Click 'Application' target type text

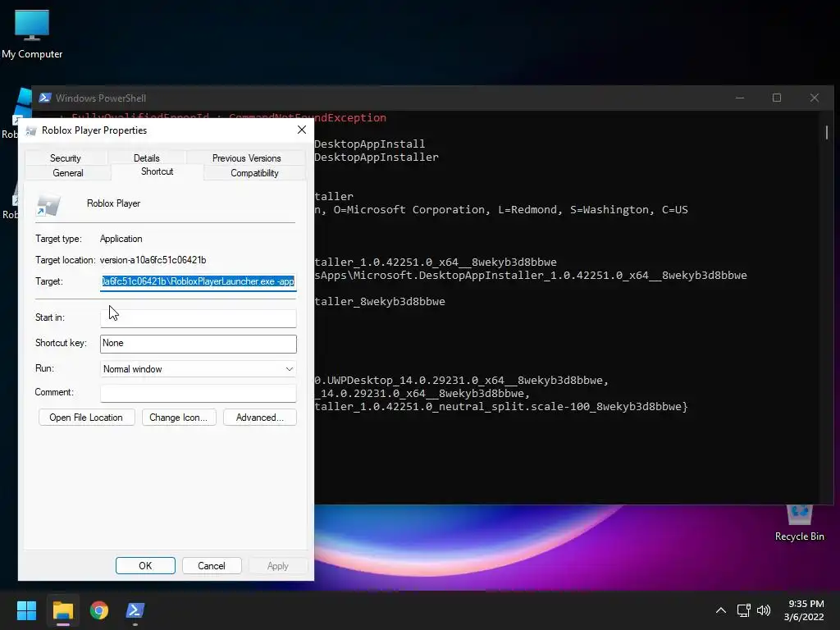point(121,239)
